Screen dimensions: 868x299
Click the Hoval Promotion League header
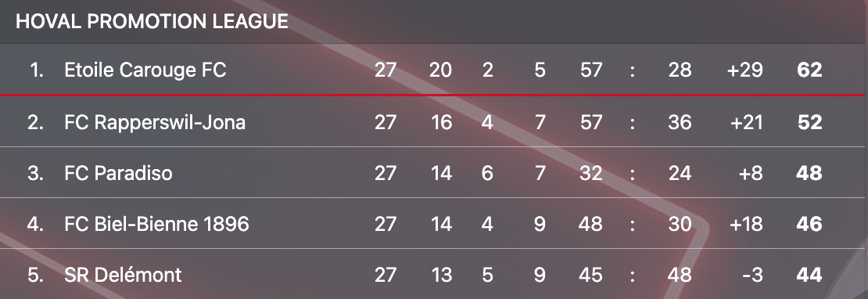[152, 22]
